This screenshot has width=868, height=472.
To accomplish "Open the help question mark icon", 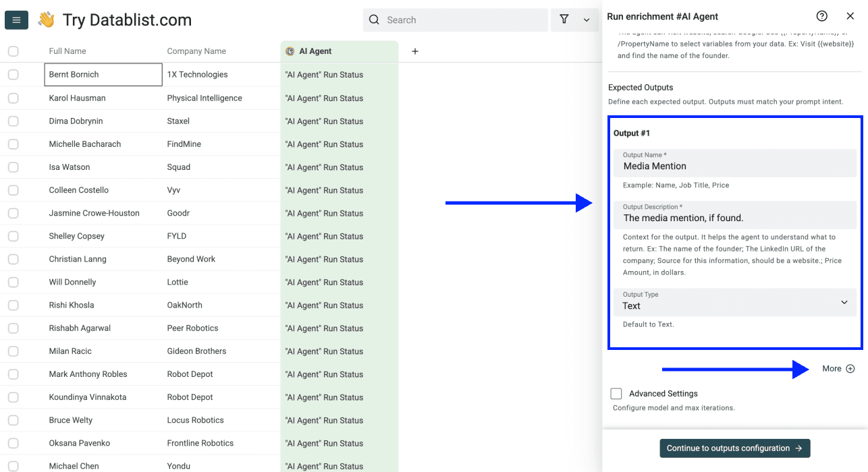I will tap(821, 16).
